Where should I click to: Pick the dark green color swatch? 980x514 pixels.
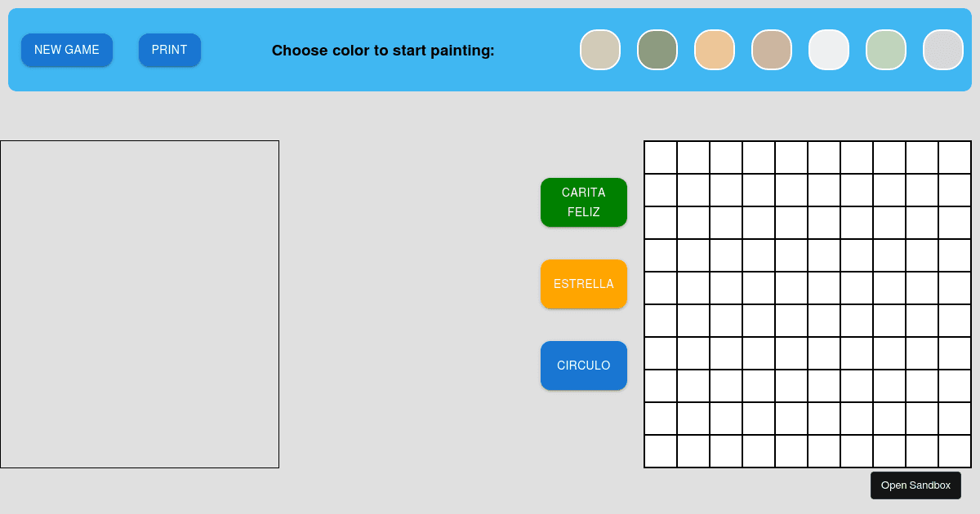pos(657,50)
